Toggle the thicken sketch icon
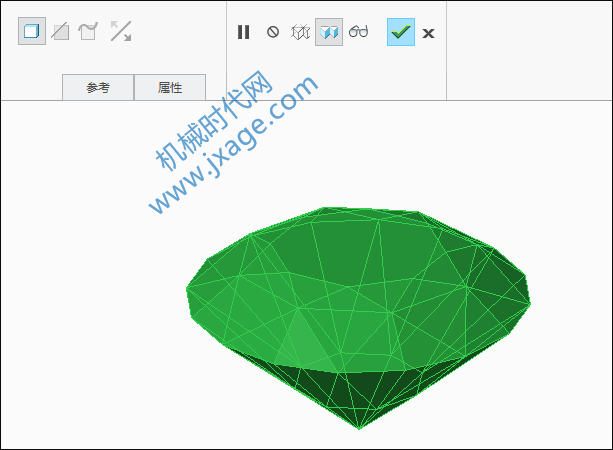613x450 pixels. click(x=88, y=31)
